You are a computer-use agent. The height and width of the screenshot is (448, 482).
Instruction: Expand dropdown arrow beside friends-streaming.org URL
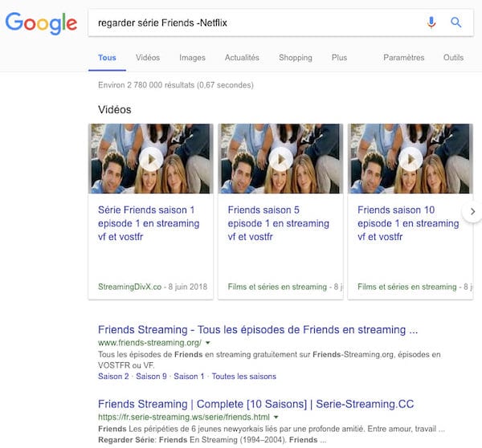click(x=208, y=343)
